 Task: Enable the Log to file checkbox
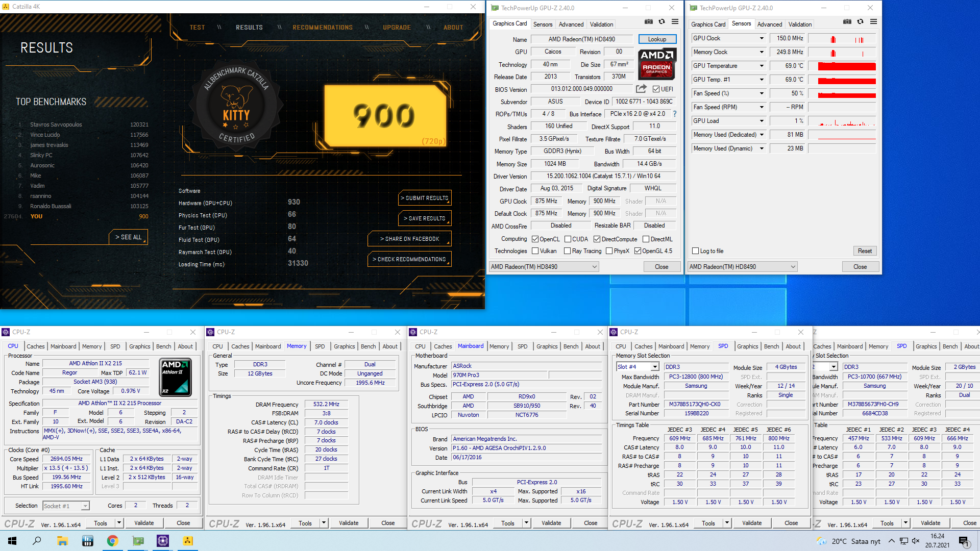(695, 251)
